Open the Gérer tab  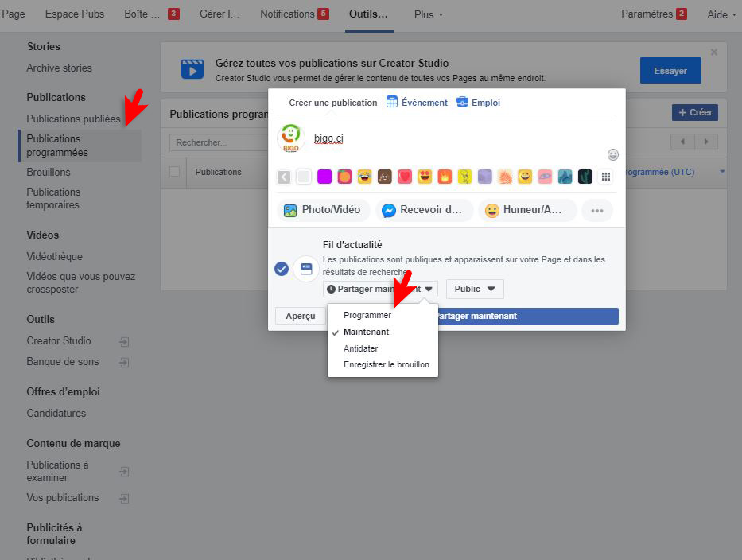point(219,14)
